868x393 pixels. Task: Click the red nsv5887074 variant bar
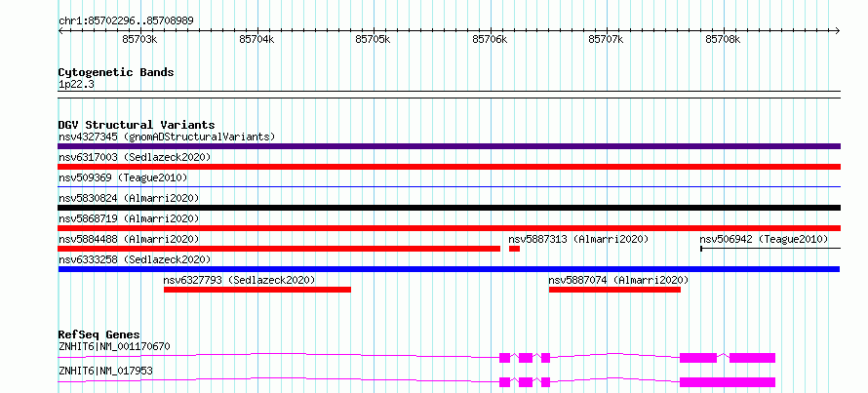614,290
